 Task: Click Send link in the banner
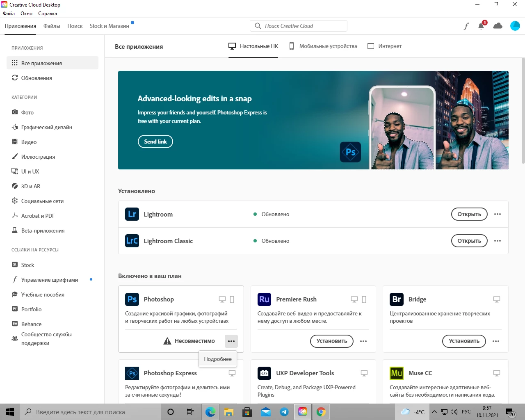tap(155, 142)
